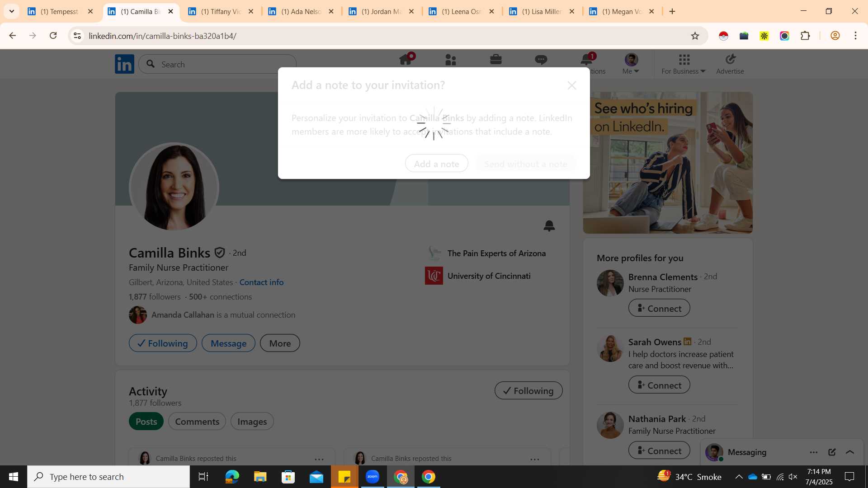The image size is (868, 488).
Task: Open the Jobs briefcase icon
Action: coord(496,60)
